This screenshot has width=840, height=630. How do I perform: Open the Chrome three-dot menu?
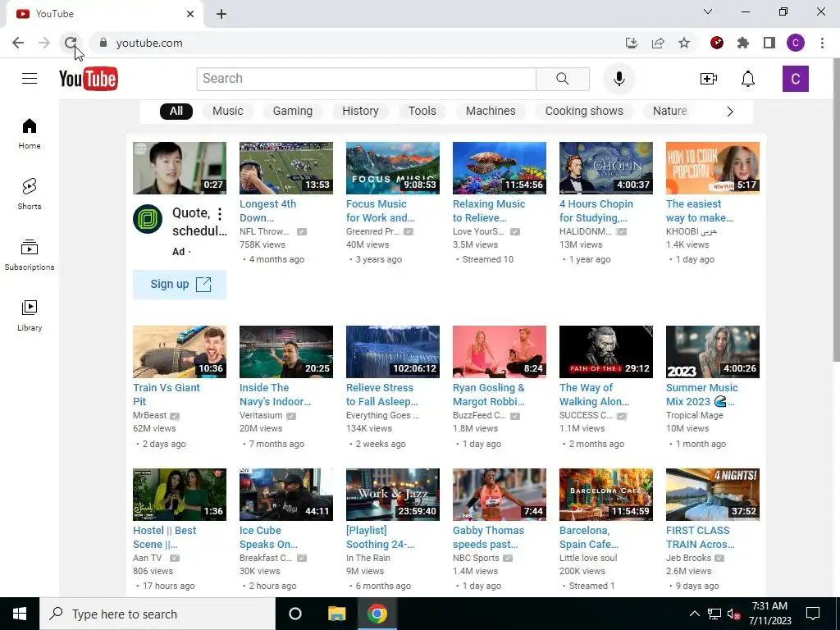[822, 43]
